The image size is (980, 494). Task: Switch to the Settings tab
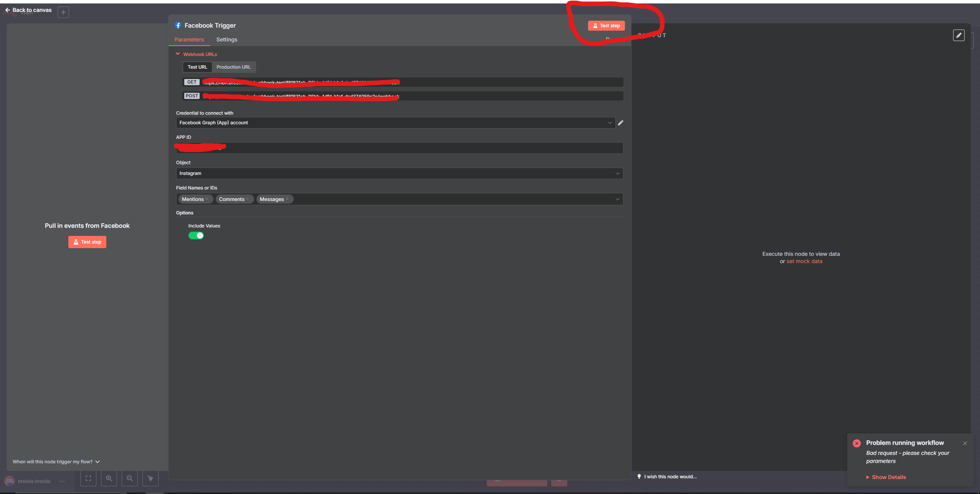point(226,40)
